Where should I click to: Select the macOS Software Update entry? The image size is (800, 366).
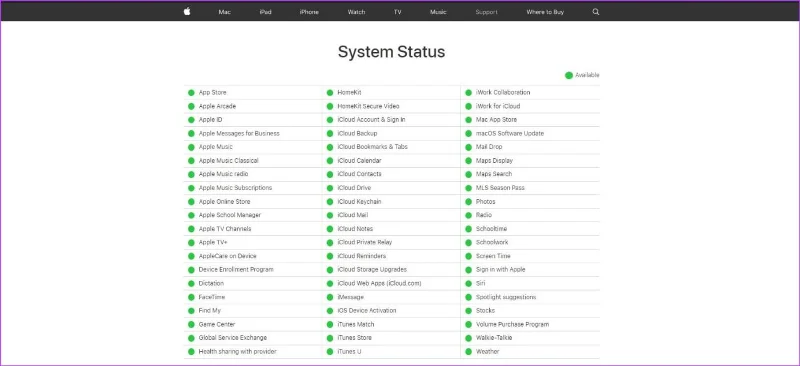510,134
